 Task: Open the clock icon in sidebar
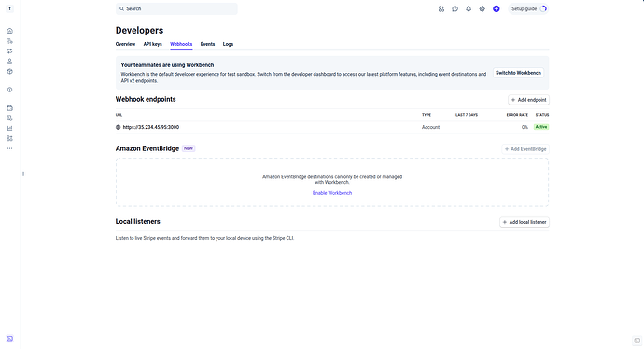[10, 90]
